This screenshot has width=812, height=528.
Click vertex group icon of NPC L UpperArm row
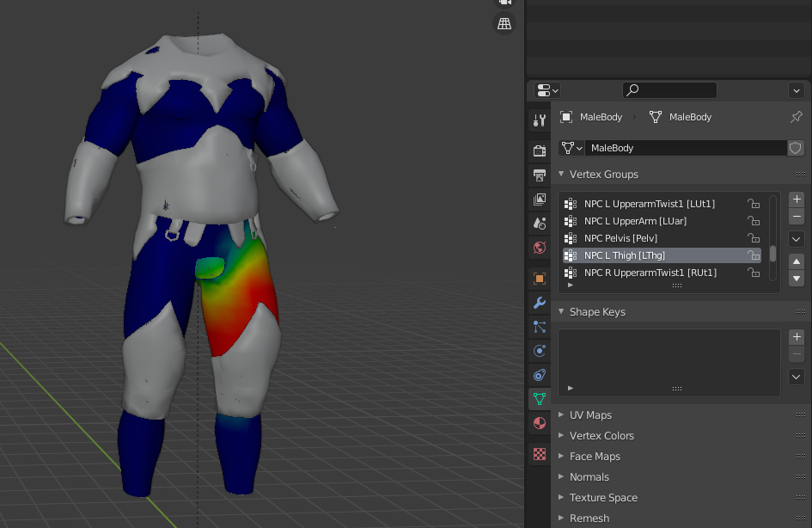tap(571, 221)
